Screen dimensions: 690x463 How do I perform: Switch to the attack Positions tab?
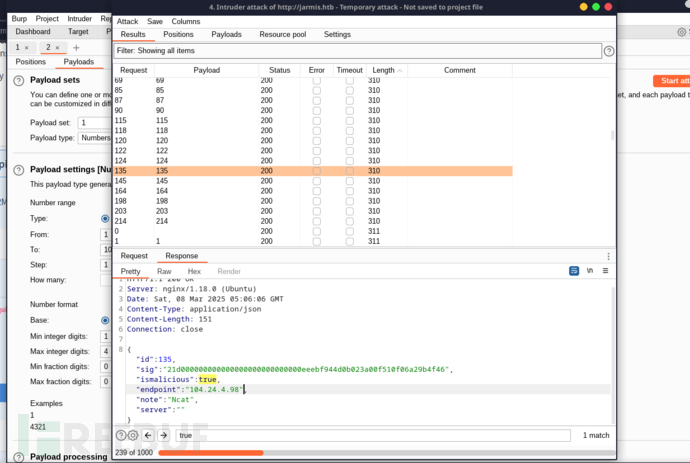(x=178, y=34)
